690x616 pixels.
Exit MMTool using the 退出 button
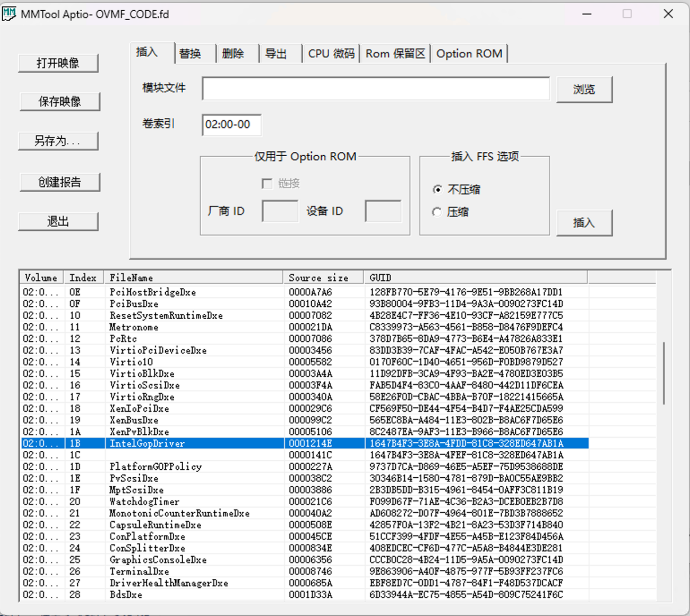pos(58,221)
